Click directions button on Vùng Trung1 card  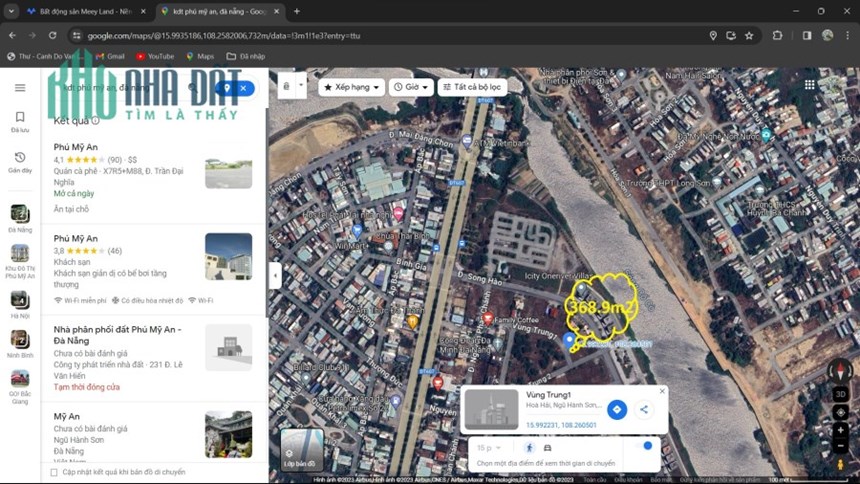tap(617, 409)
